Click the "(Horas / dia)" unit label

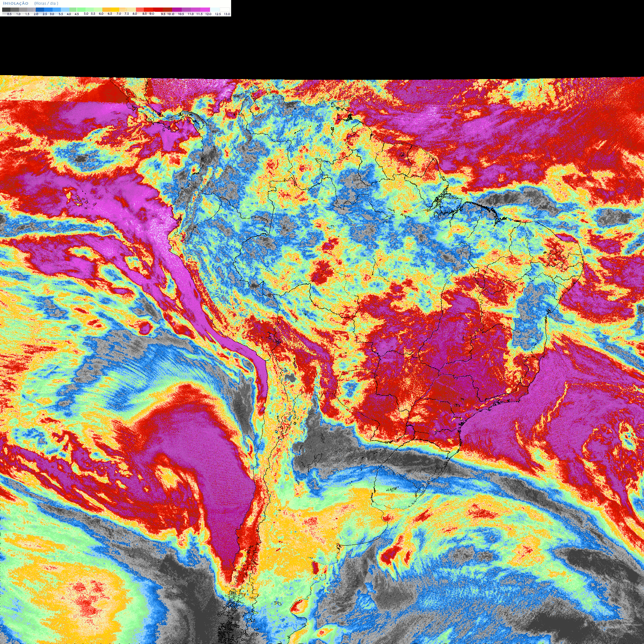coord(46,3)
